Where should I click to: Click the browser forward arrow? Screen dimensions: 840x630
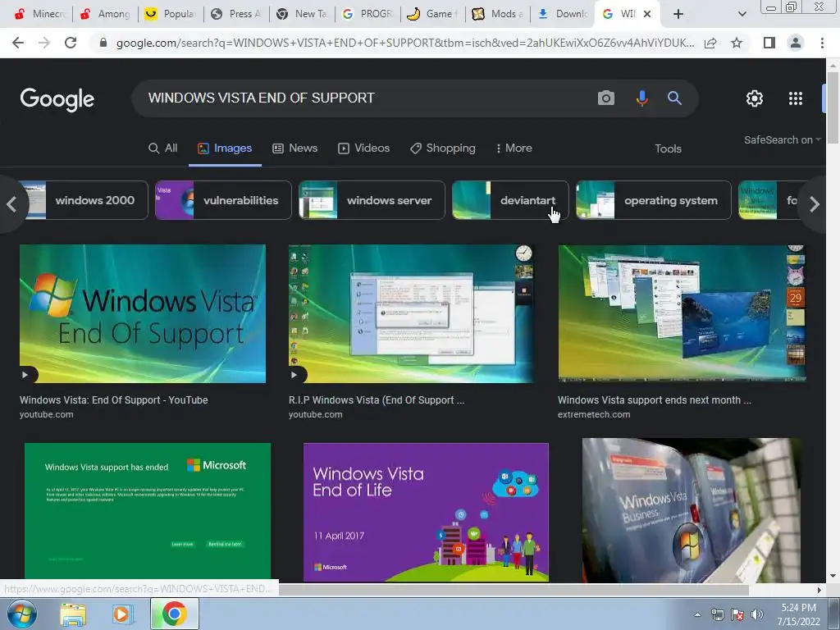point(44,43)
